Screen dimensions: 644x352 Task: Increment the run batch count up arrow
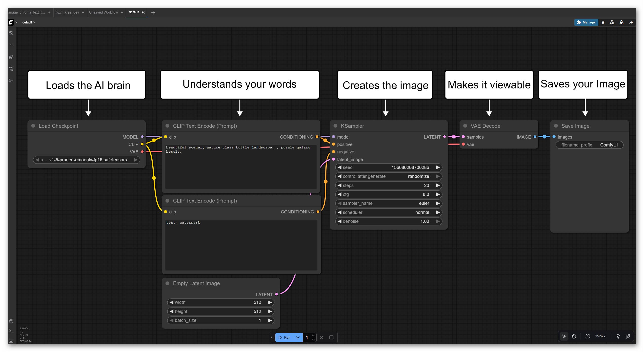pos(313,335)
